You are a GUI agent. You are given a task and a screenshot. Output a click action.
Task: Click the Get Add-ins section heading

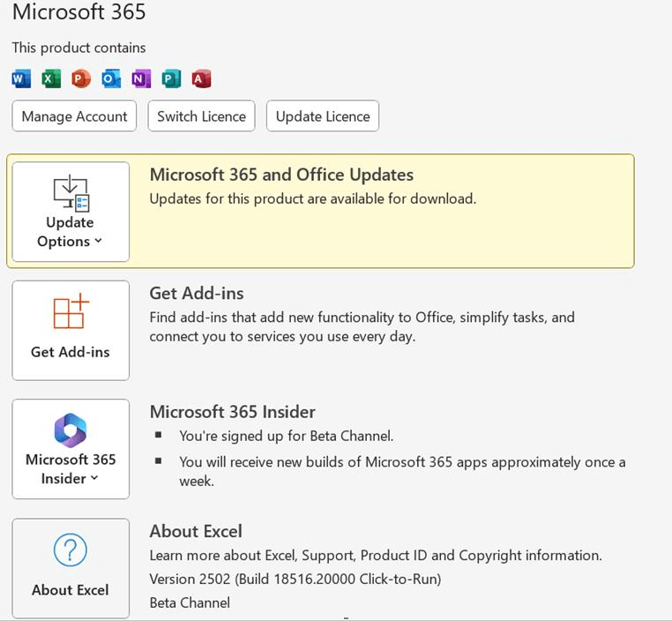(197, 294)
